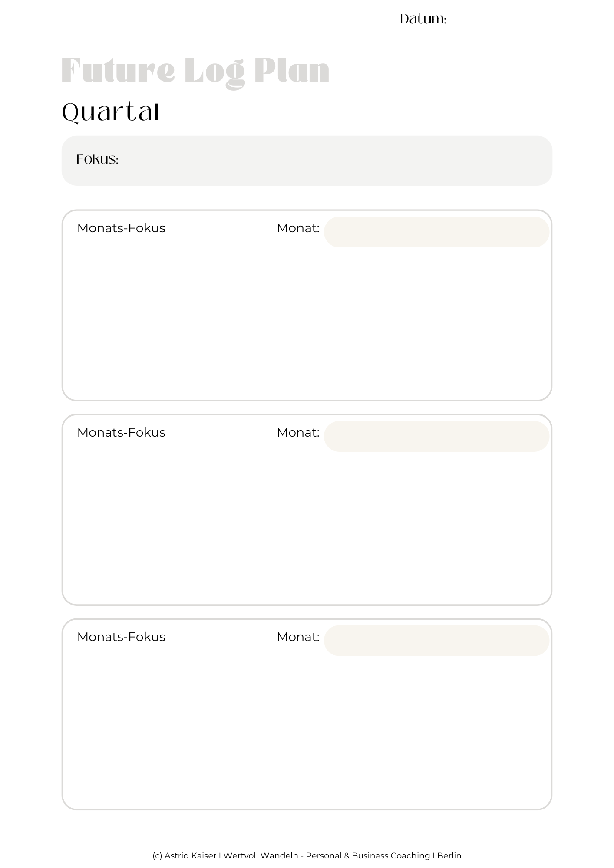Select the Fokus: label text

97,159
